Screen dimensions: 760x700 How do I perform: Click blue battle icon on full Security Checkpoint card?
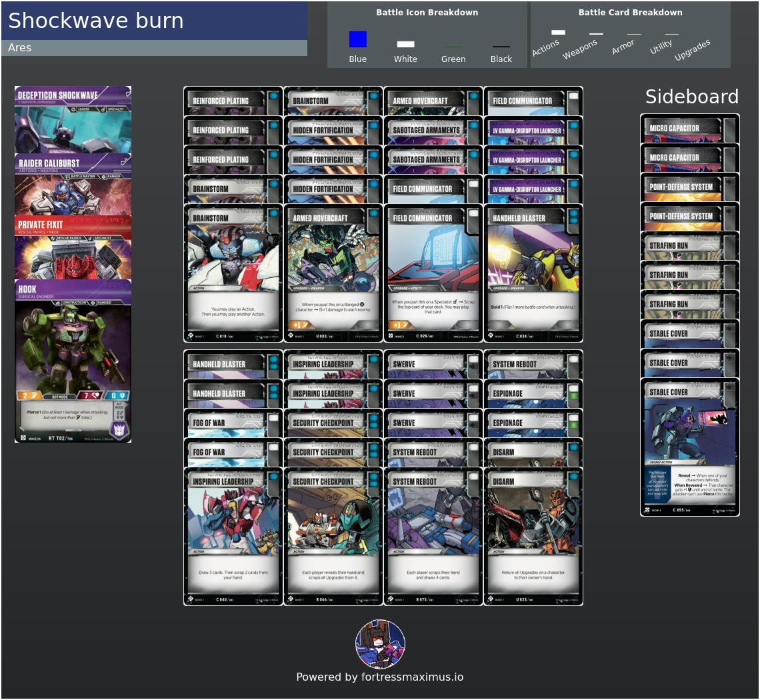(374, 481)
